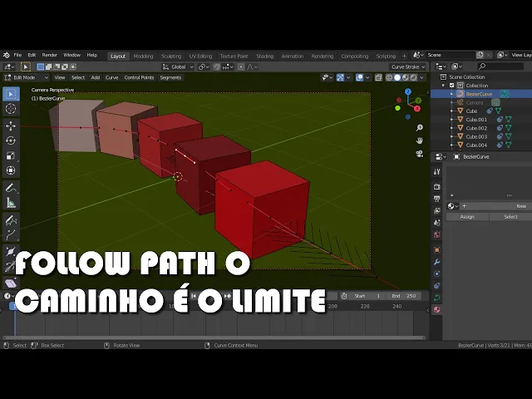Open the Edit Mode dropdown
This screenshot has height=399, width=532.
coord(26,77)
